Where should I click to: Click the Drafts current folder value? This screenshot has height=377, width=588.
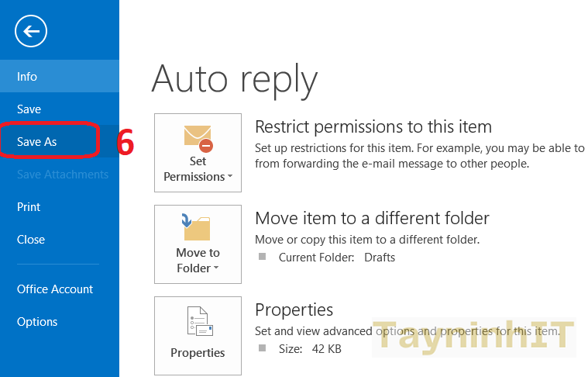(x=380, y=257)
